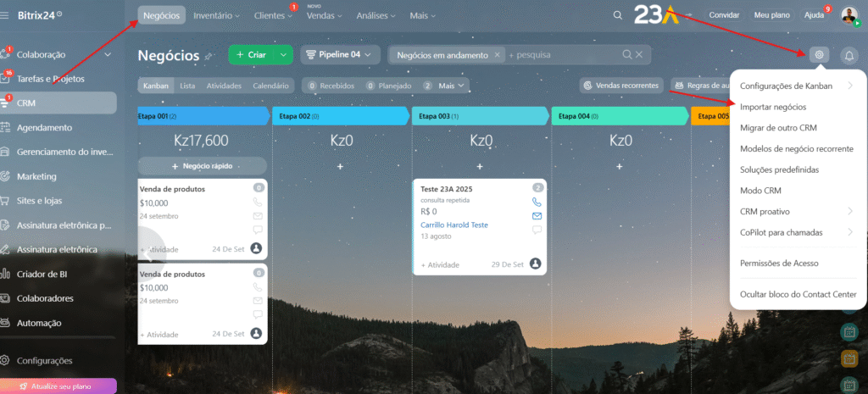Viewport: 868px width, 394px height.
Task: Pin the Negócios page title
Action: 209,56
